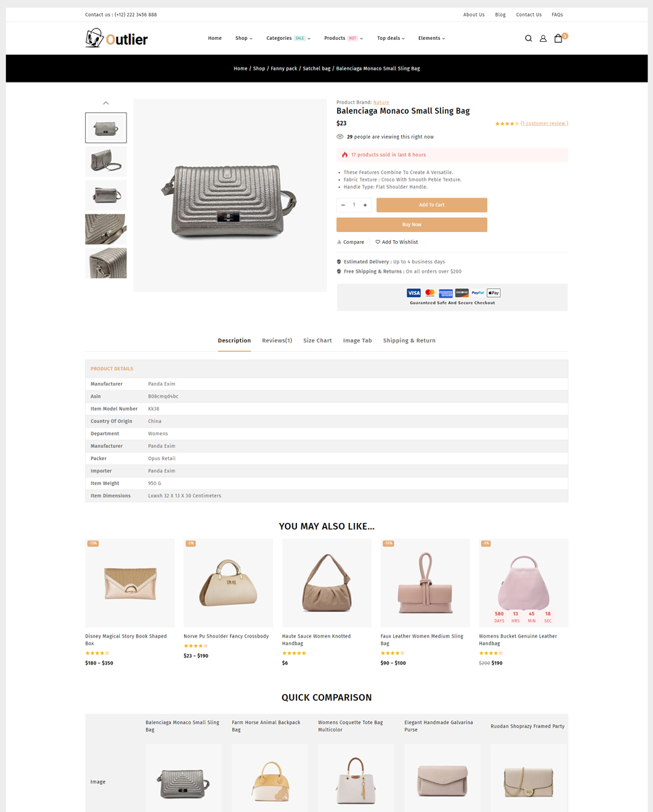The height and width of the screenshot is (812, 653).
Task: Open the search icon in header
Action: click(528, 39)
